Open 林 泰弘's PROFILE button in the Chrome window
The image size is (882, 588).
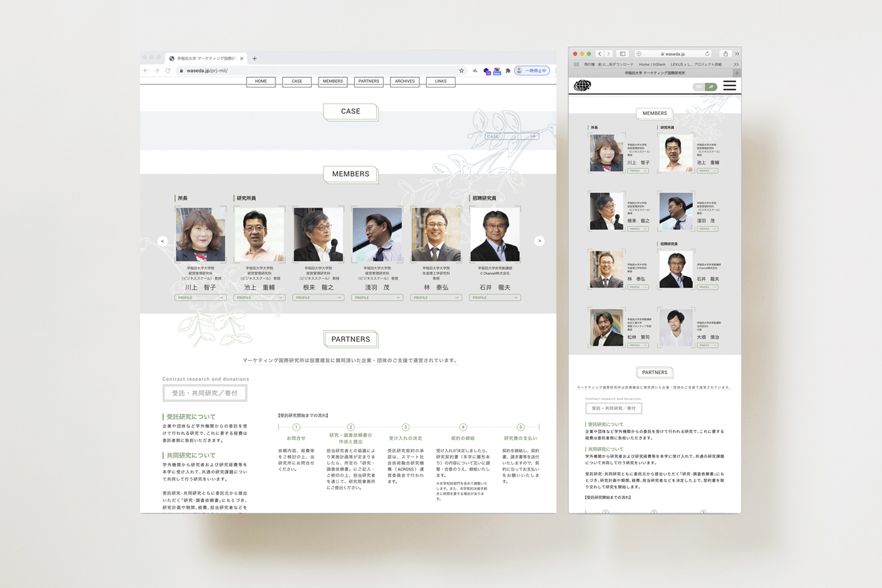436,298
